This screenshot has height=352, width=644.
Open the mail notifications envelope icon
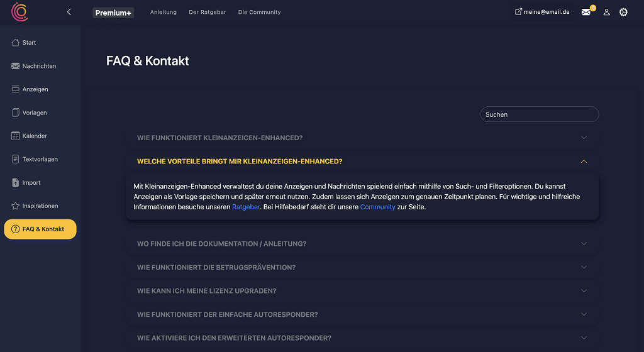[586, 13]
